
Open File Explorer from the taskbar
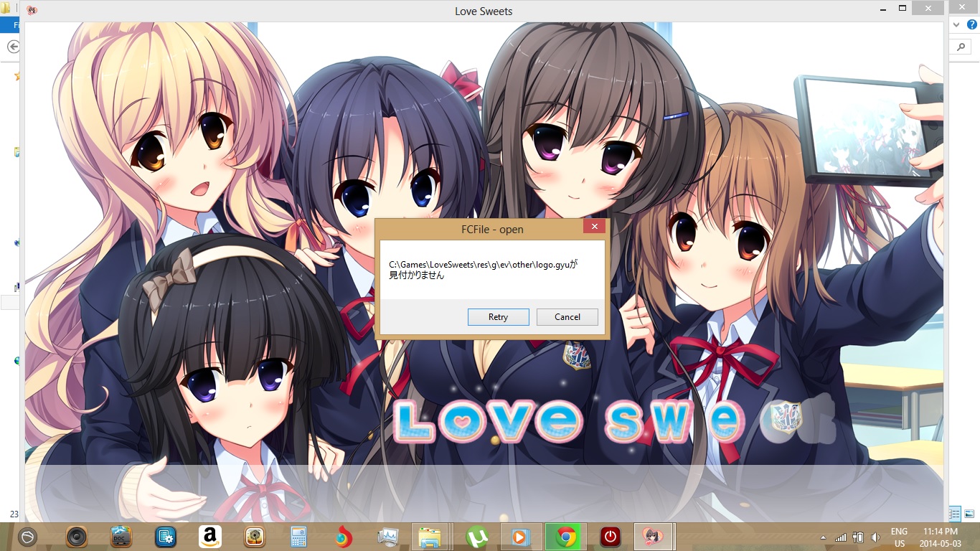(x=430, y=537)
